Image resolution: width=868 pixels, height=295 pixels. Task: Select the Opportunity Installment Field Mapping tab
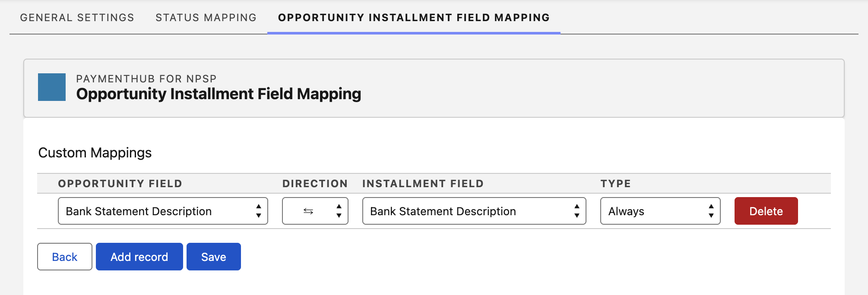[413, 18]
